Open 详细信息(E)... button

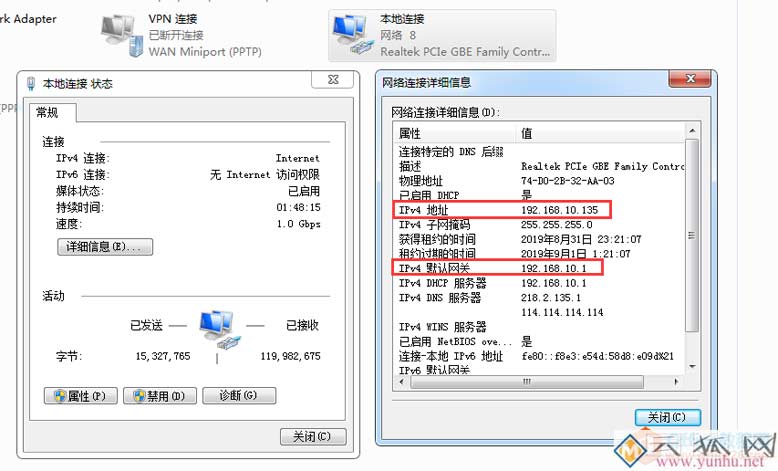[x=105, y=247]
